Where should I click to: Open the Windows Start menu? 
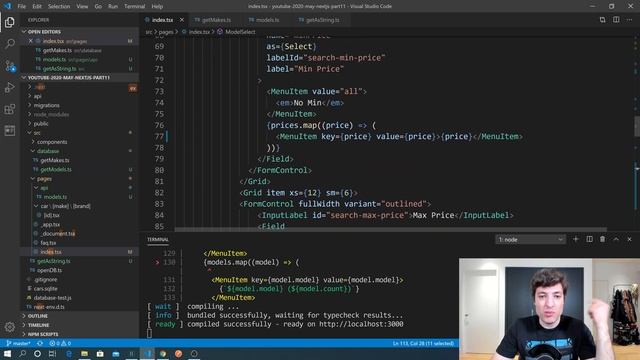click(7, 353)
